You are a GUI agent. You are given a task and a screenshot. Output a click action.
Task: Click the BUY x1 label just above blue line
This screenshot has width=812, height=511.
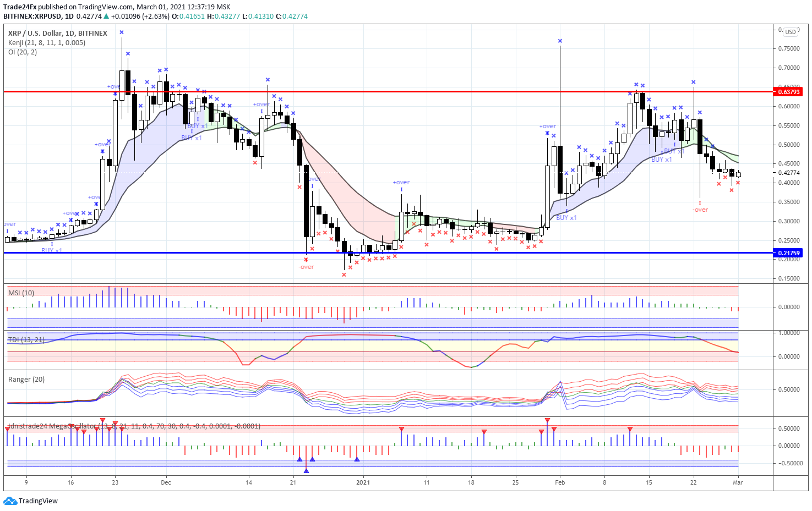(52, 250)
